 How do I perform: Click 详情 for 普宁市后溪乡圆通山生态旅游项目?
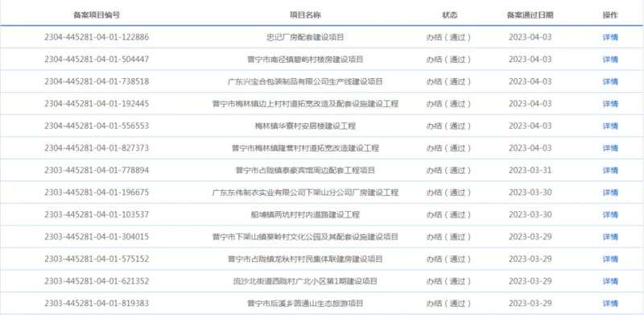tap(610, 304)
